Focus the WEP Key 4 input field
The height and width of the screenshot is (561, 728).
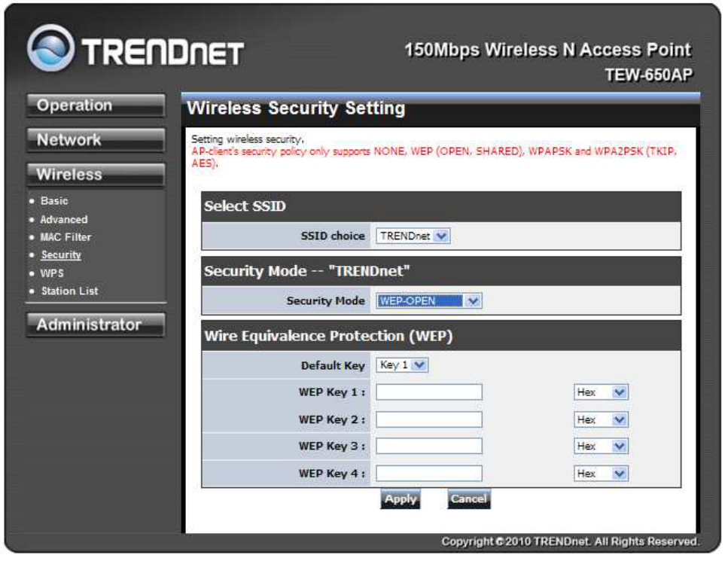tap(429, 474)
